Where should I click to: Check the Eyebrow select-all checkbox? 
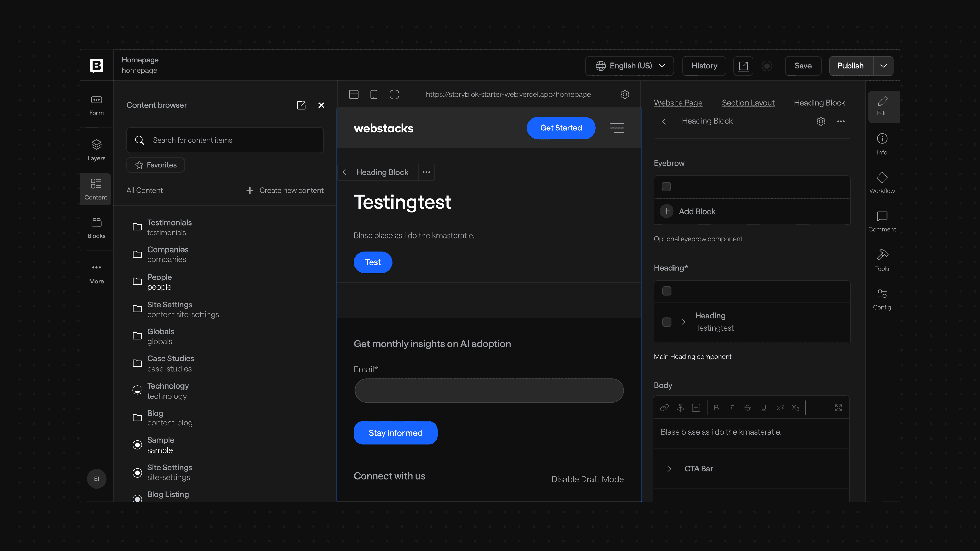pos(666,187)
